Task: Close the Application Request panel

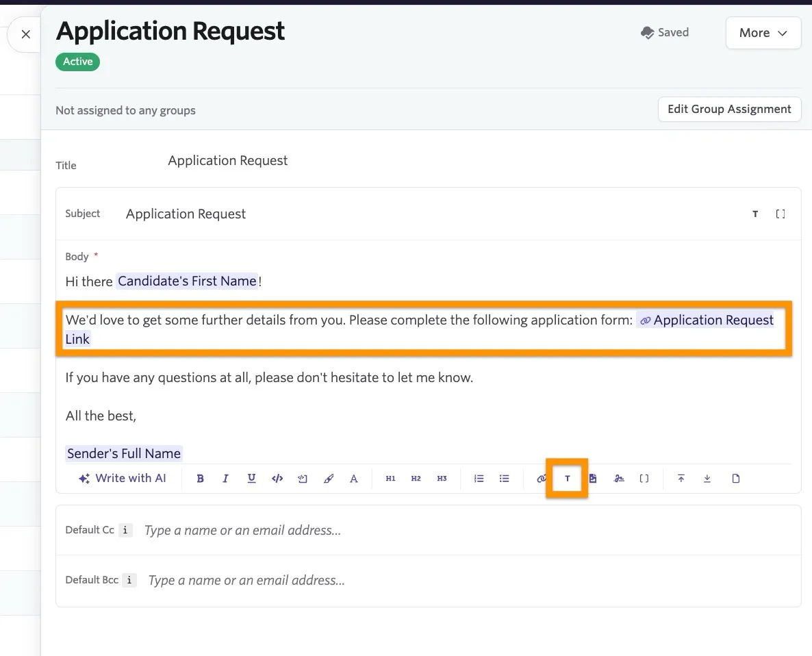Action: (x=25, y=35)
